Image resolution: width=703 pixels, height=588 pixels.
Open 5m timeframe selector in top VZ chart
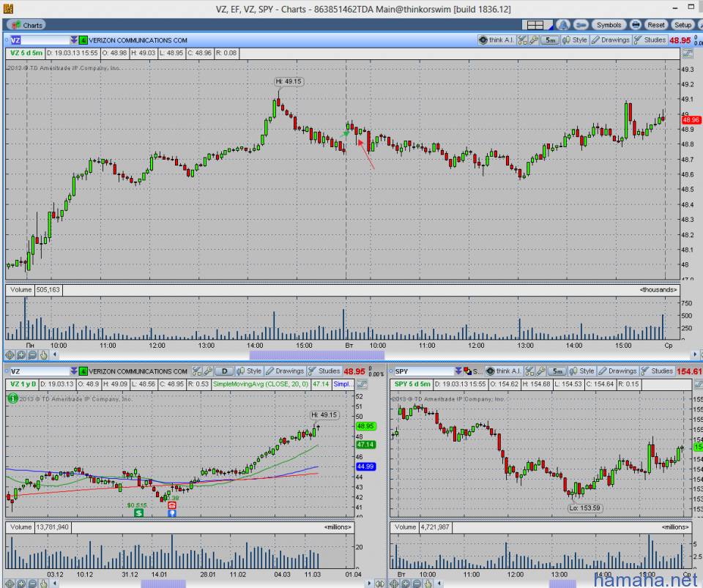550,40
